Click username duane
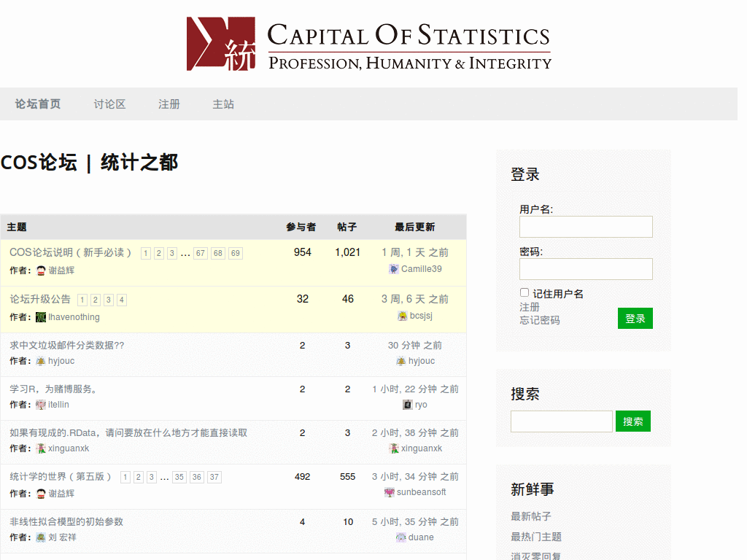The image size is (747, 560). click(421, 537)
